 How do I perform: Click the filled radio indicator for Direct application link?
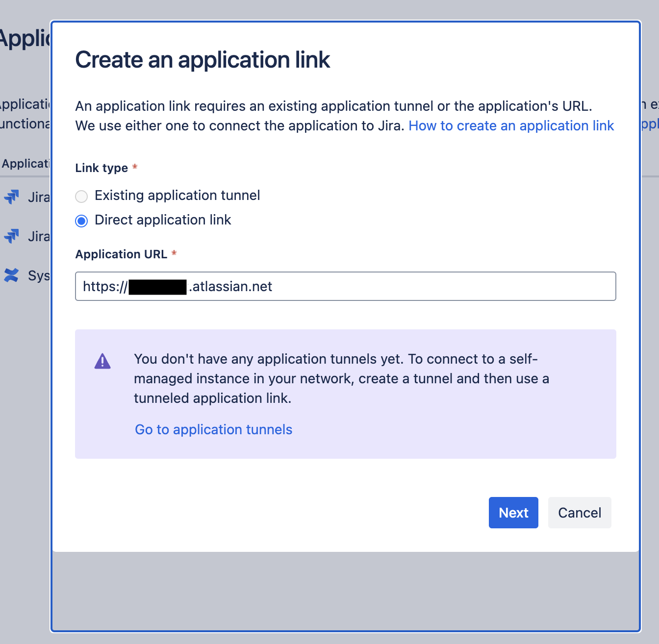pyautogui.click(x=81, y=221)
